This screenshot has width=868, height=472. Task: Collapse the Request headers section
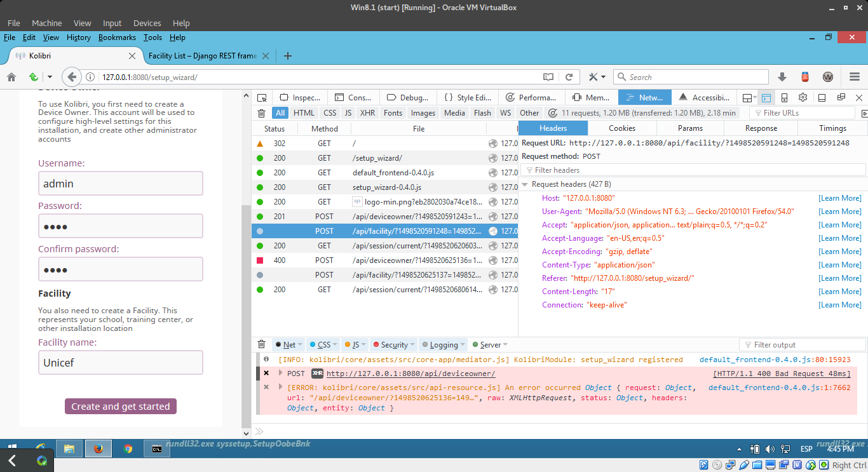(x=525, y=184)
